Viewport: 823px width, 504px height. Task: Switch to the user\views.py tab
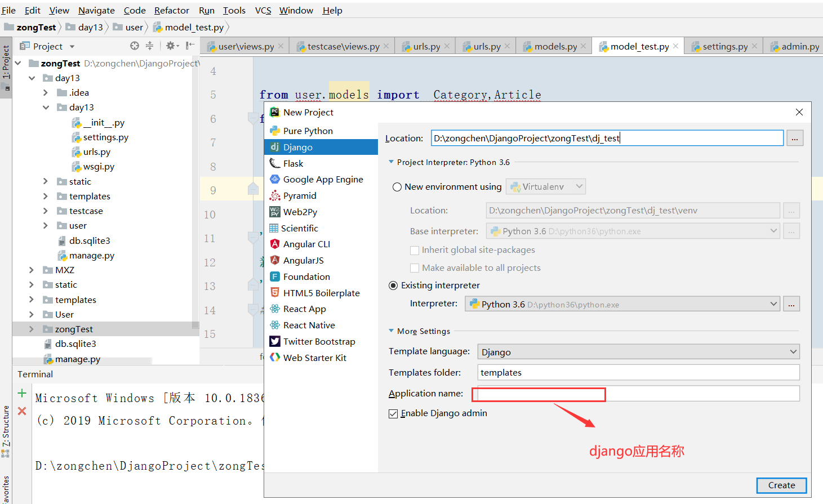[x=246, y=46]
